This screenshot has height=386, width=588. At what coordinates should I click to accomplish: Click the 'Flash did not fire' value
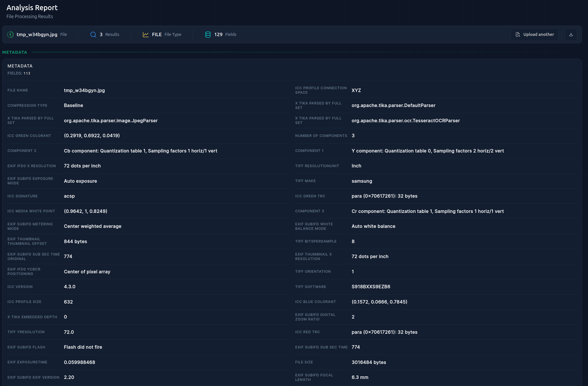click(83, 347)
